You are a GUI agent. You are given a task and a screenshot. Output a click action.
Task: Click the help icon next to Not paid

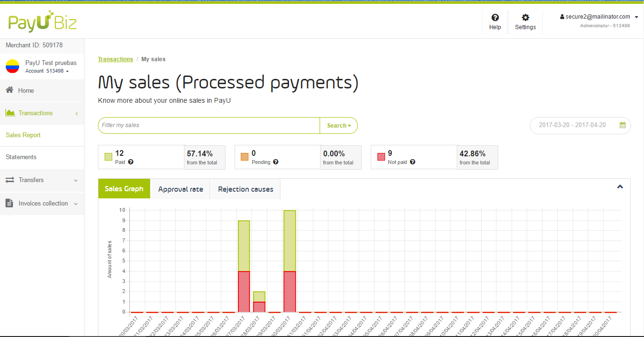(x=412, y=162)
